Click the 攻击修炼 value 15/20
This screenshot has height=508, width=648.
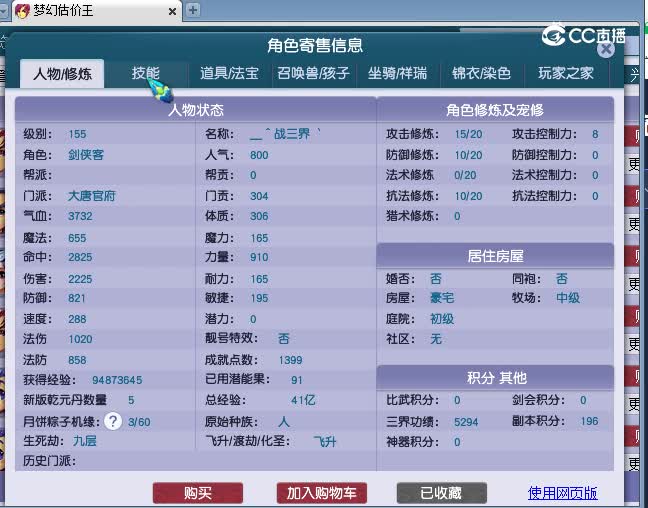(x=468, y=134)
